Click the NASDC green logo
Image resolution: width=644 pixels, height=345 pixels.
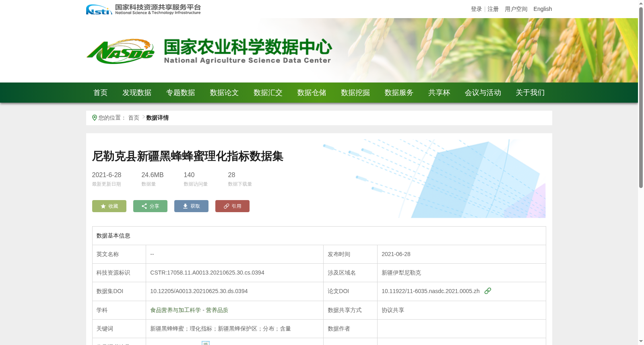pos(120,52)
